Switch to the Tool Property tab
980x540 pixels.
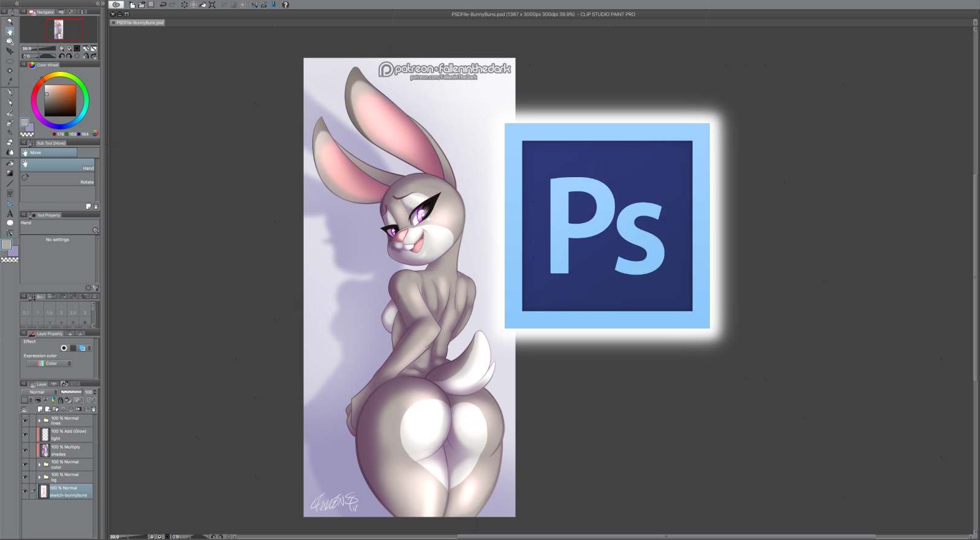click(45, 215)
